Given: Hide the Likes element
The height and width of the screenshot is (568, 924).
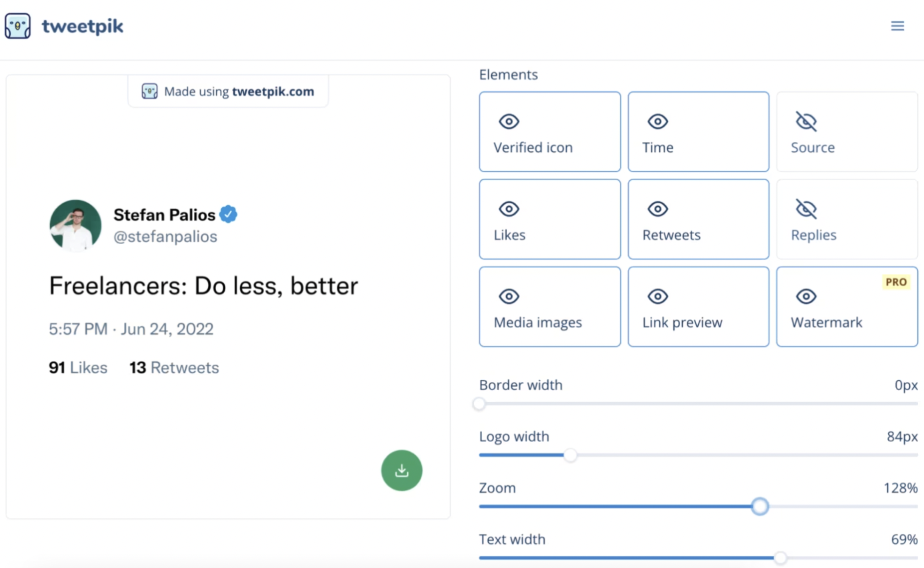Looking at the screenshot, I should coord(550,219).
